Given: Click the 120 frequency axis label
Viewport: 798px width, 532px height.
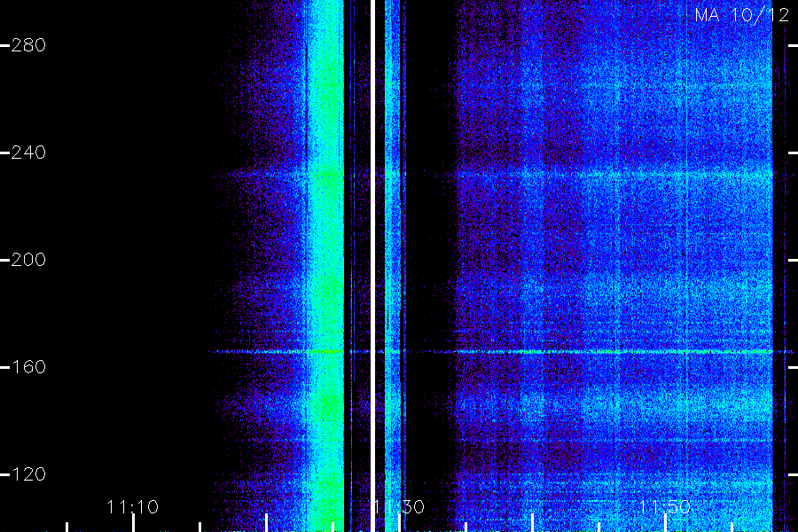Looking at the screenshot, I should click(28, 474).
